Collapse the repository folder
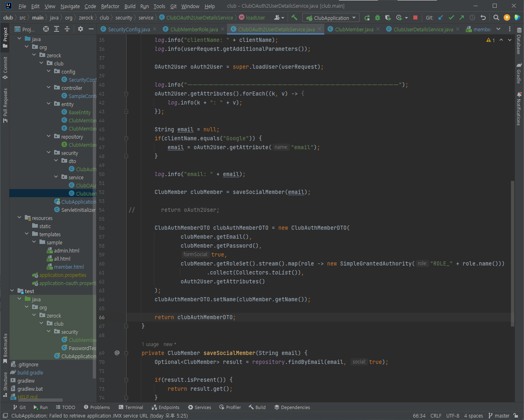The image size is (524, 420). [x=49, y=136]
